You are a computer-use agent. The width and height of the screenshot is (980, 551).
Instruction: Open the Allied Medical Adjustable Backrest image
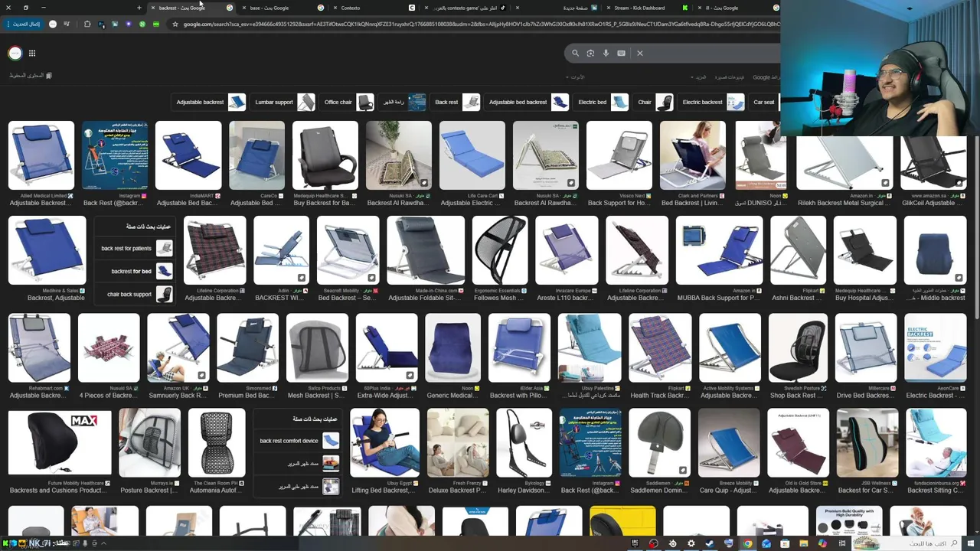[41, 155]
